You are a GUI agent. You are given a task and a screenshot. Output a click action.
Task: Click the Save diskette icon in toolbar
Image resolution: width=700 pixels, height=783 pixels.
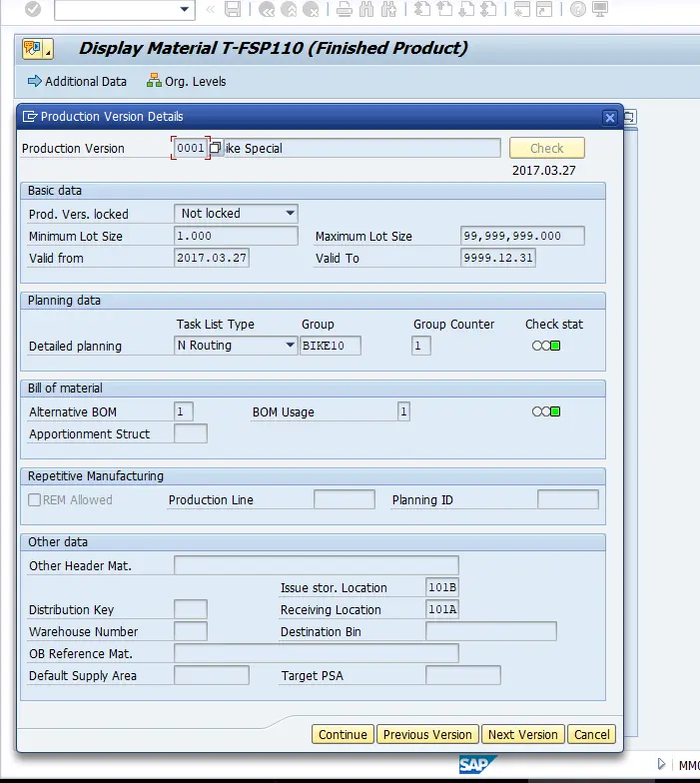point(233,9)
